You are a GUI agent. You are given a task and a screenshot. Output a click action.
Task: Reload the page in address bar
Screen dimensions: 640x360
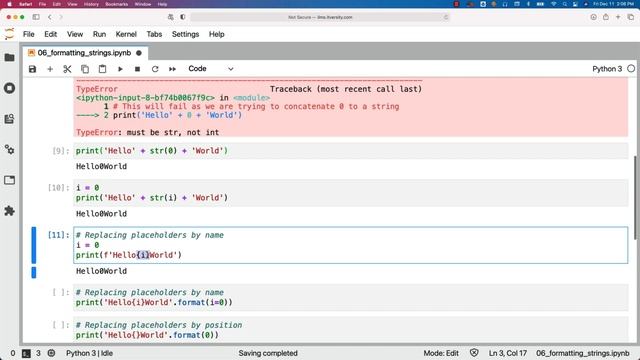tap(446, 17)
